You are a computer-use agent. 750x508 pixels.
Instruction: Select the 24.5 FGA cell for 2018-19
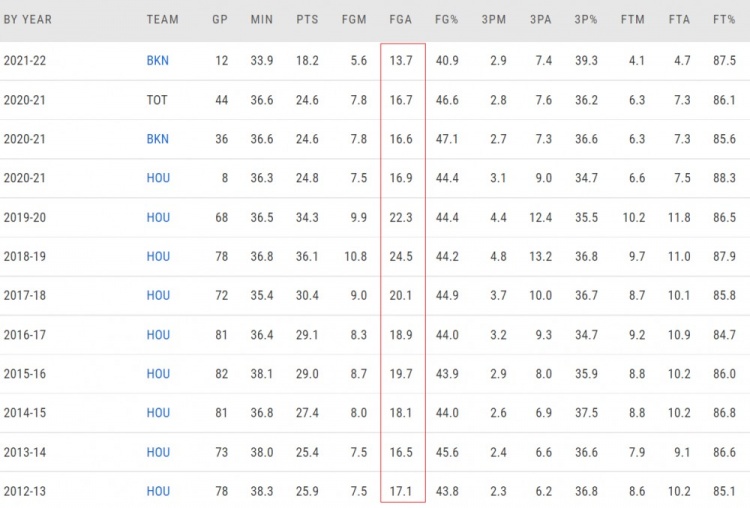pos(401,257)
